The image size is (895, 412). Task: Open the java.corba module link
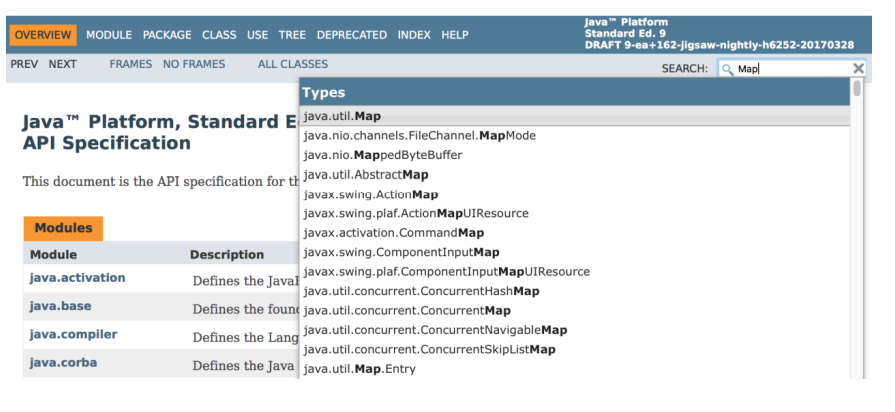[63, 363]
